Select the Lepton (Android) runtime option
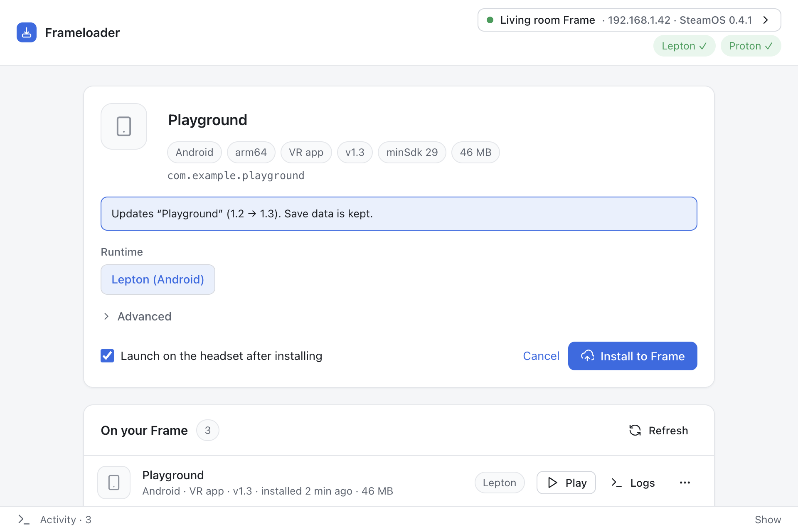 [x=158, y=279]
